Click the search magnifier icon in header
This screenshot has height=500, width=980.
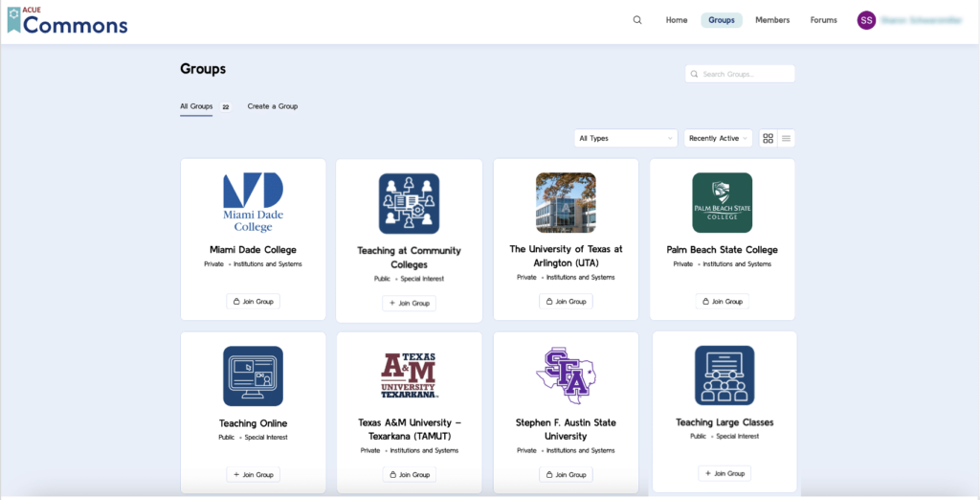point(637,20)
